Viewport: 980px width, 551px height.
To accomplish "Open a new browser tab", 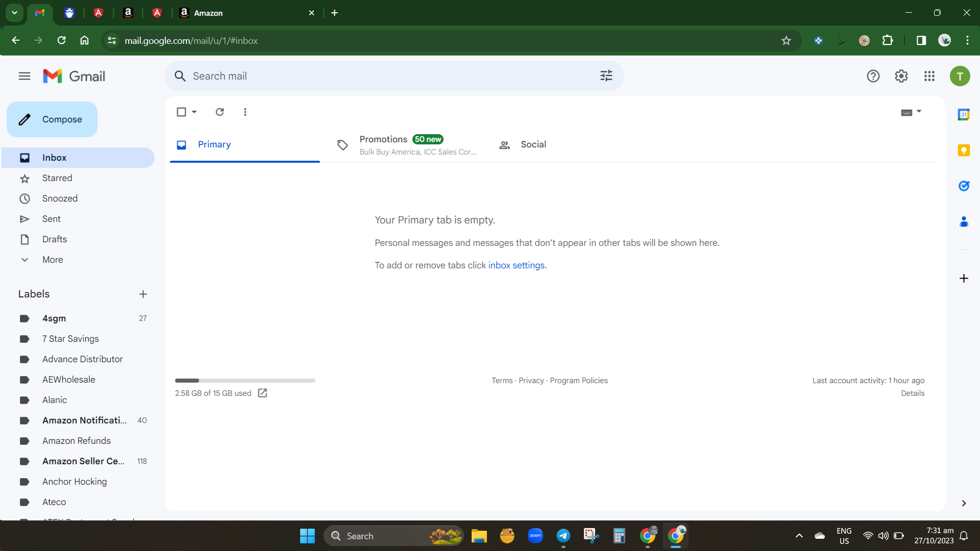I will [x=334, y=13].
